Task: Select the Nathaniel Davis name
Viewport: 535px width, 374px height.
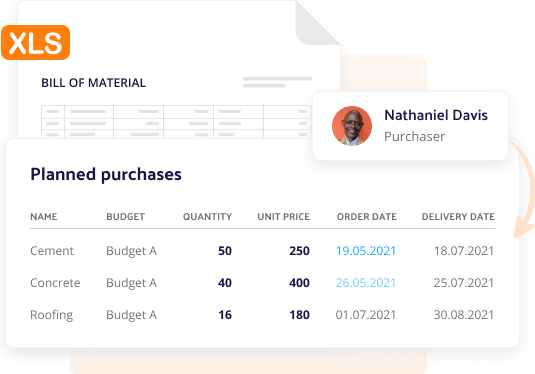Action: 436,115
